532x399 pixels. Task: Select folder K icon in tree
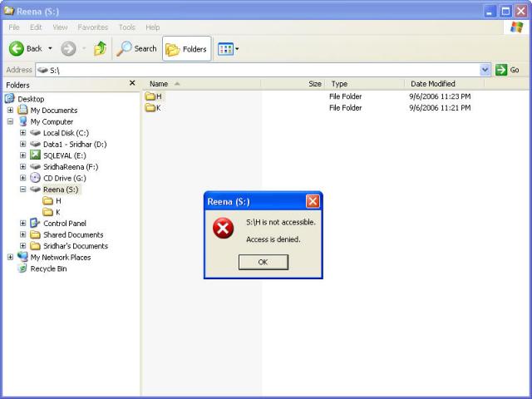tap(48, 212)
